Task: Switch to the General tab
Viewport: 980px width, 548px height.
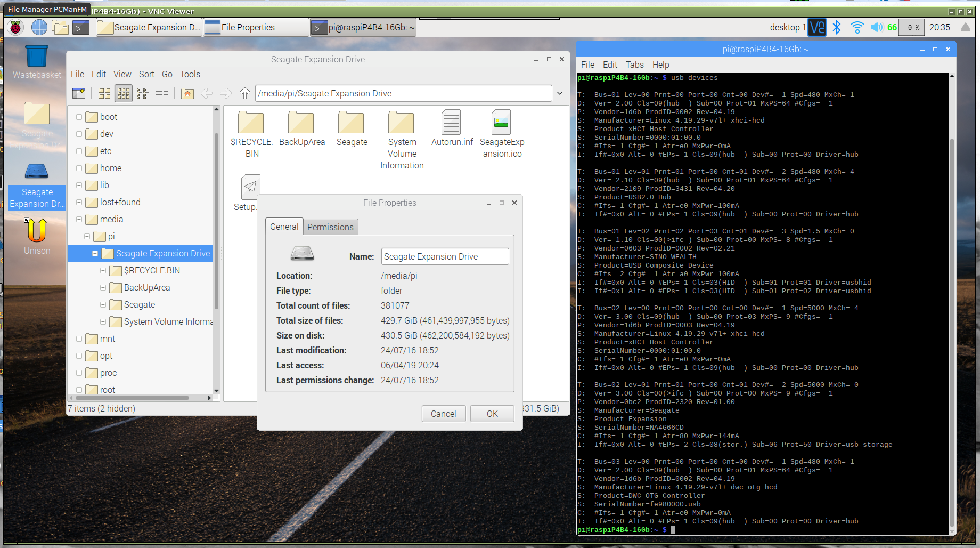Action: (x=284, y=227)
